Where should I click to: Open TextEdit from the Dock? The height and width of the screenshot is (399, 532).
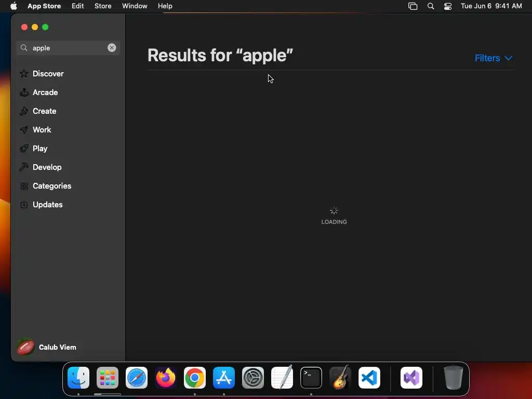282,378
